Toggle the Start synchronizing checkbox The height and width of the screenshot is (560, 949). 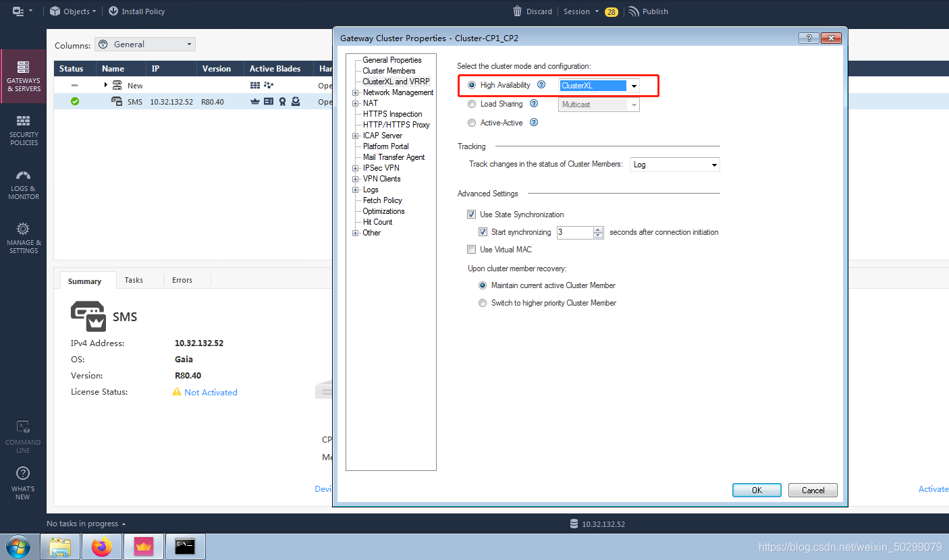click(483, 232)
